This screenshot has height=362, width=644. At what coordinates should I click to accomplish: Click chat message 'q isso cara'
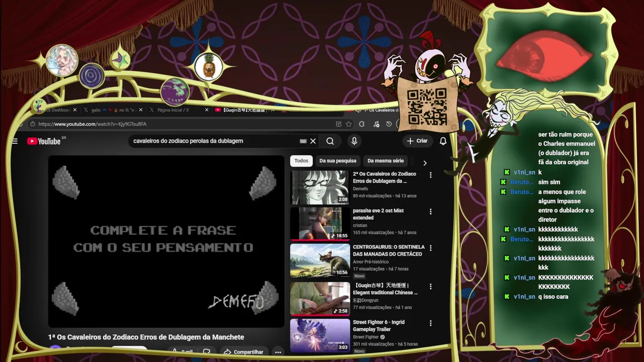point(553,297)
